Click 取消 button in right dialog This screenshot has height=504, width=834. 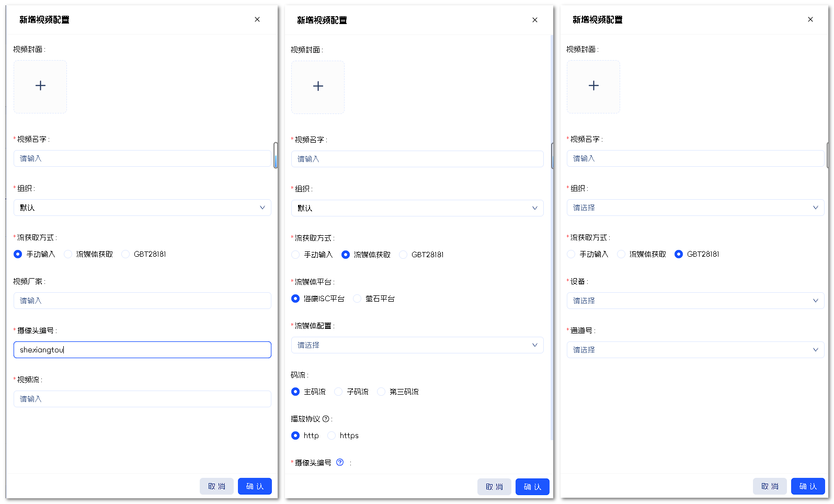click(770, 486)
